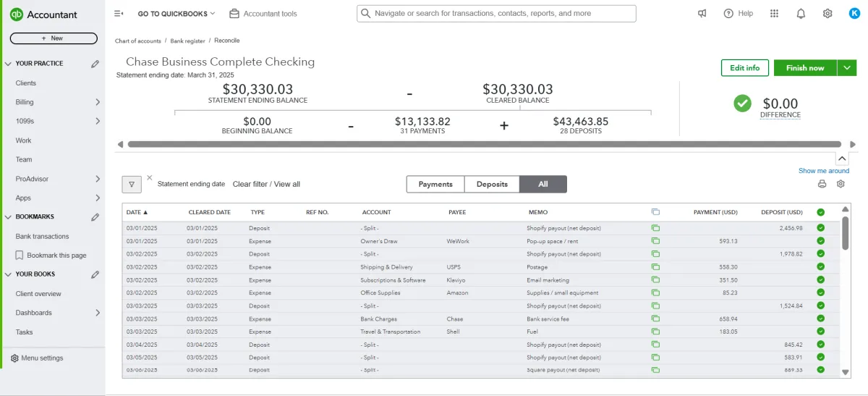Toggle cleared status for WeWork expense
This screenshot has height=396, width=868.
820,241
